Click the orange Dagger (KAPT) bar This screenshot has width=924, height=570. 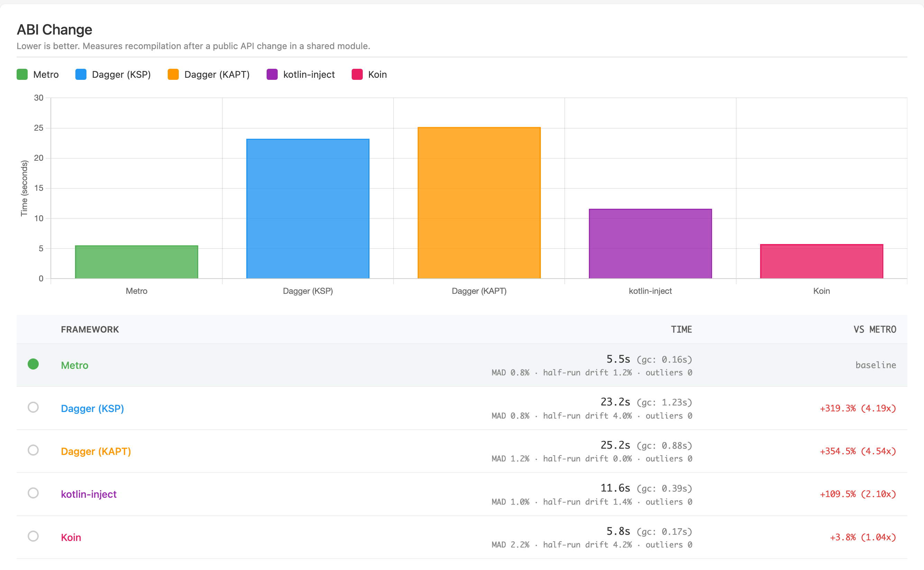click(x=479, y=203)
